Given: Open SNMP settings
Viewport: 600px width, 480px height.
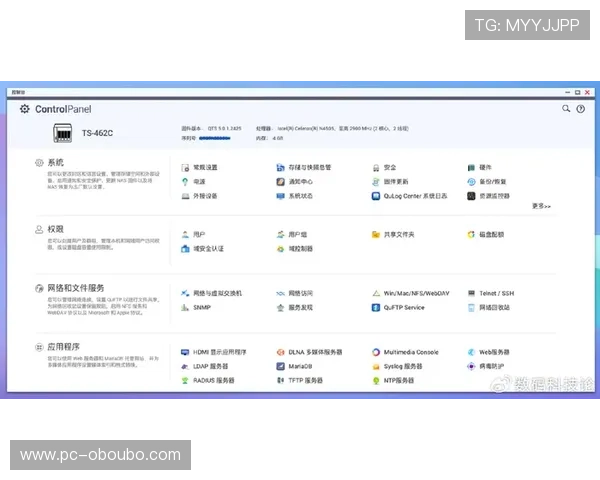Looking at the screenshot, I should (202, 308).
